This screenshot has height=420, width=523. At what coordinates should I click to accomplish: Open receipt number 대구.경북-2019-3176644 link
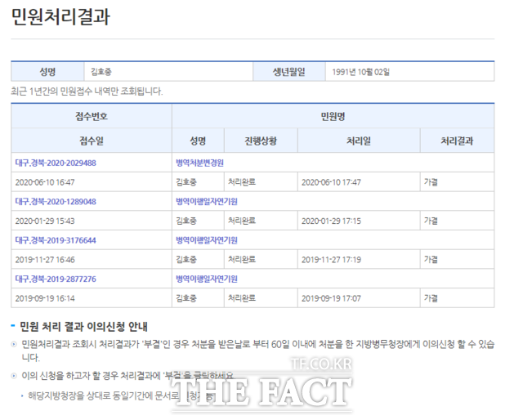[x=56, y=240]
